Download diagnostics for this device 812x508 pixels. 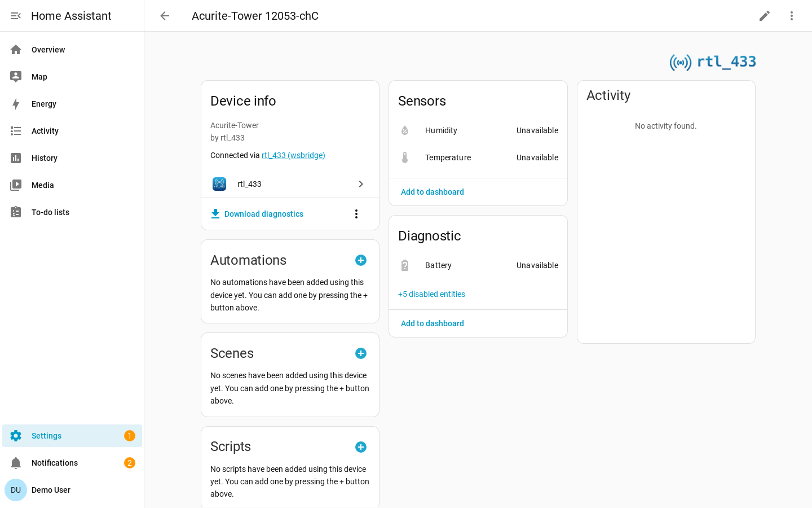click(x=257, y=214)
